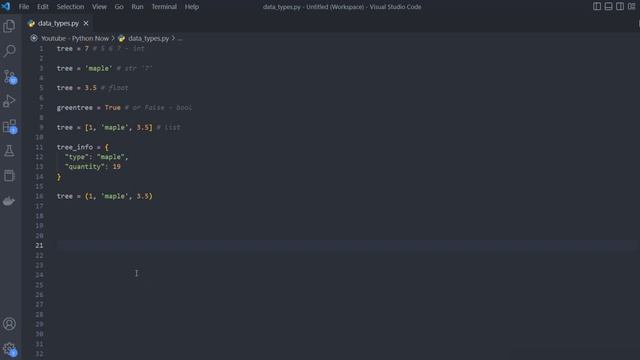Open the Explorer view in activity bar
Image resolution: width=640 pixels, height=360 pixels.
[x=9, y=26]
